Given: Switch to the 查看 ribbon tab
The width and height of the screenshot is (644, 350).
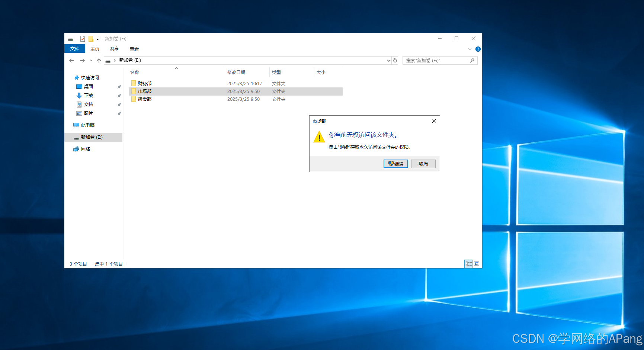Looking at the screenshot, I should (134, 49).
